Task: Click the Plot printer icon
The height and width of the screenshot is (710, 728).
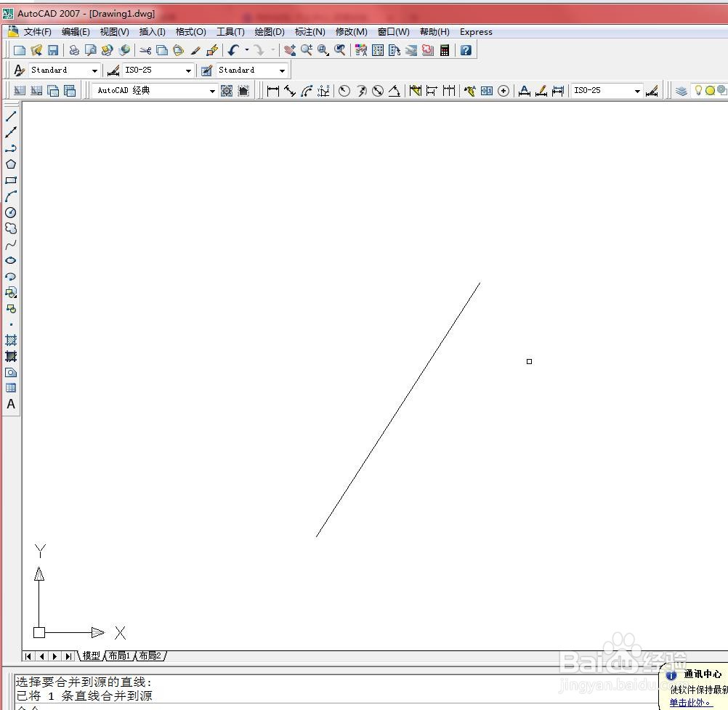Action: pos(74,50)
